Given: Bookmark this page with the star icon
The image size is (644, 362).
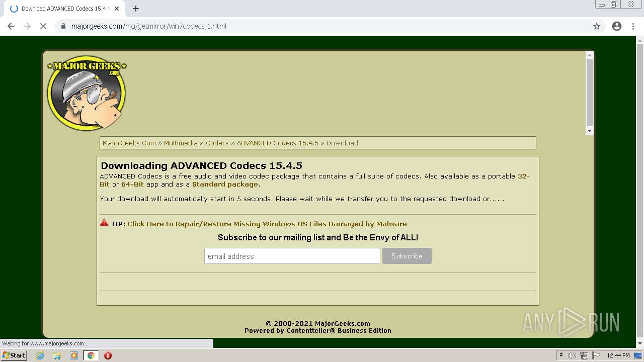Looking at the screenshot, I should point(597,26).
